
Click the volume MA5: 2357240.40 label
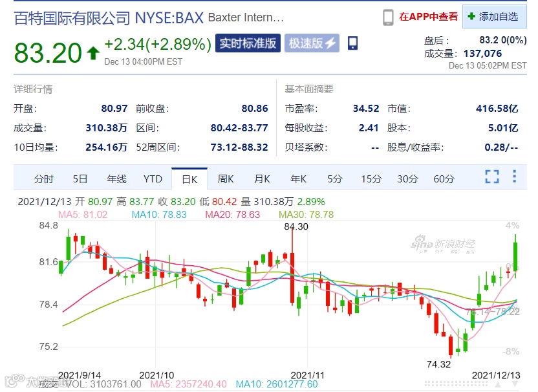click(188, 384)
